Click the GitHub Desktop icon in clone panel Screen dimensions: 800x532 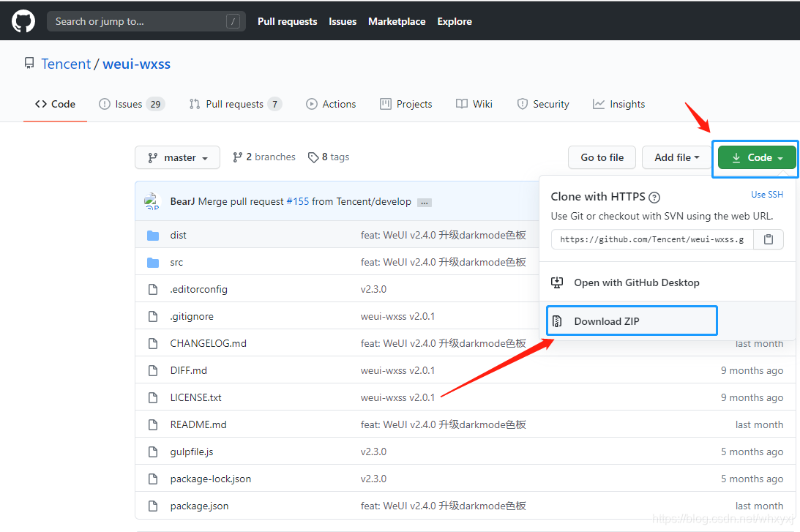click(557, 282)
